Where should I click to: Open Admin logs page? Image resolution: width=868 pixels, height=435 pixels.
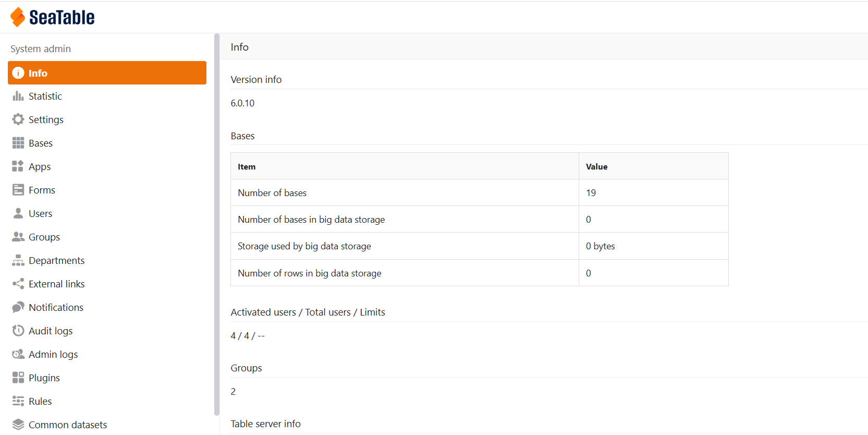(53, 354)
